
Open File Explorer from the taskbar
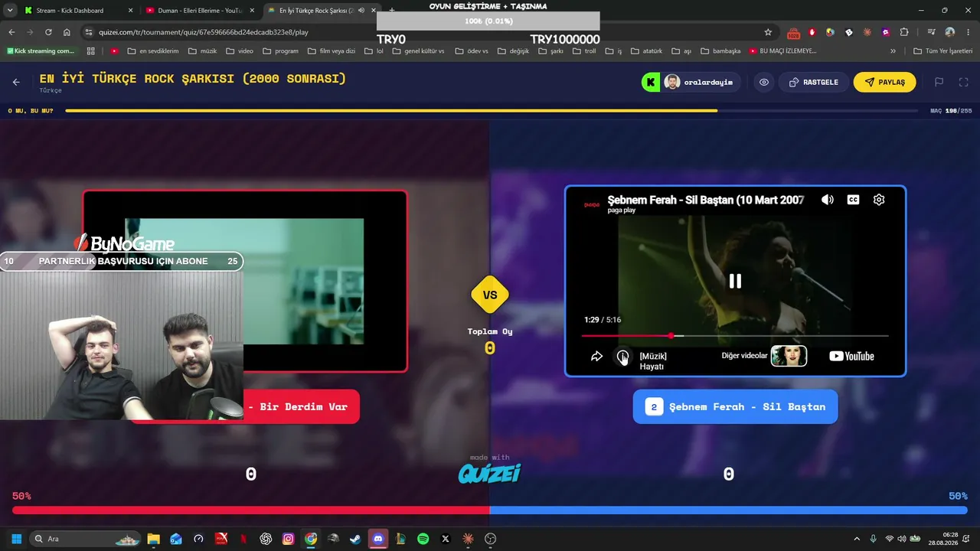[x=153, y=539]
